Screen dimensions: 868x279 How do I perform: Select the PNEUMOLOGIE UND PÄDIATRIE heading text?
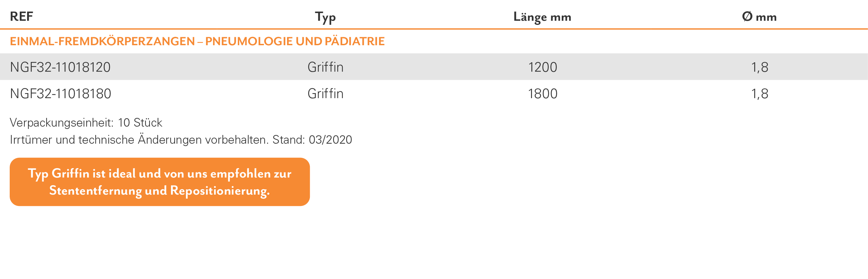tap(295, 41)
